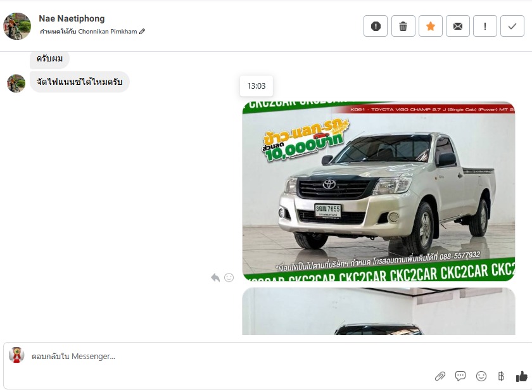This screenshot has width=532, height=392.
Task: Open saved replies speech bubble icon
Action: pos(460,376)
